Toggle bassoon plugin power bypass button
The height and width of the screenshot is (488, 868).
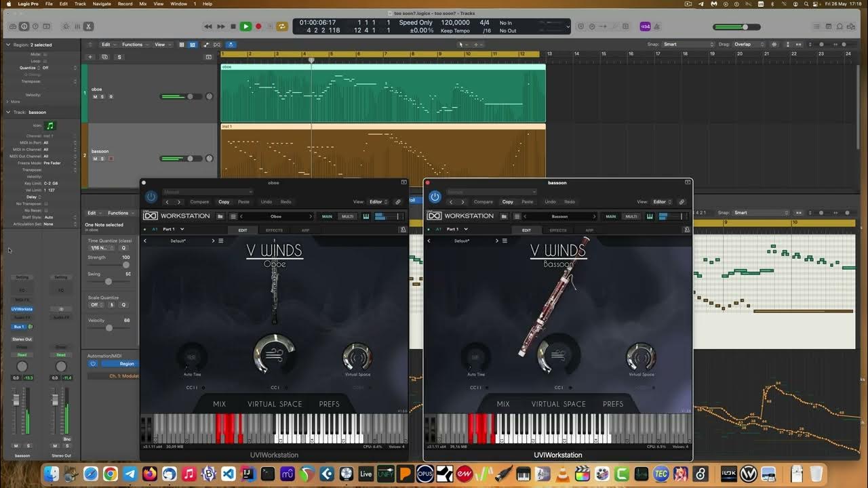pyautogui.click(x=435, y=197)
